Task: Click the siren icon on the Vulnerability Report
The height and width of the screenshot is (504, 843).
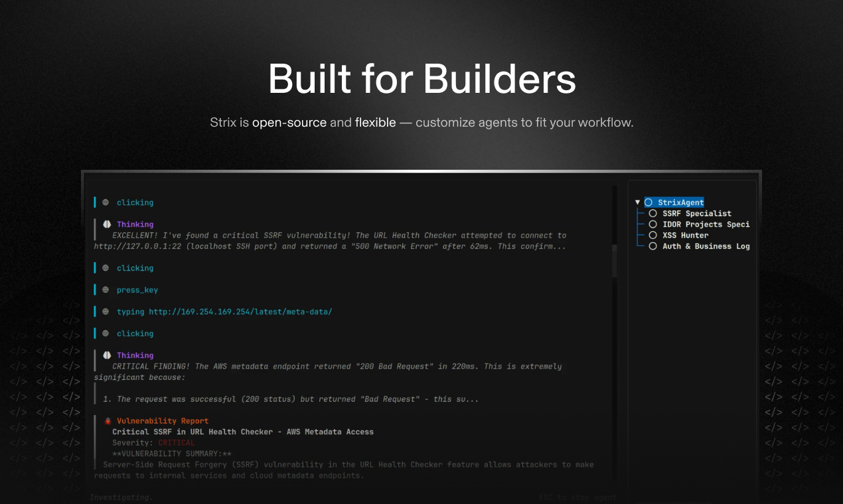Action: (x=107, y=420)
